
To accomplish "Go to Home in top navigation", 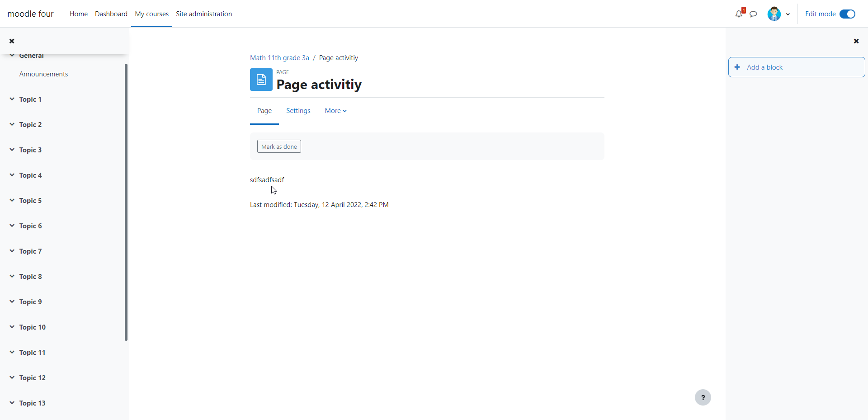I will 79,14.
